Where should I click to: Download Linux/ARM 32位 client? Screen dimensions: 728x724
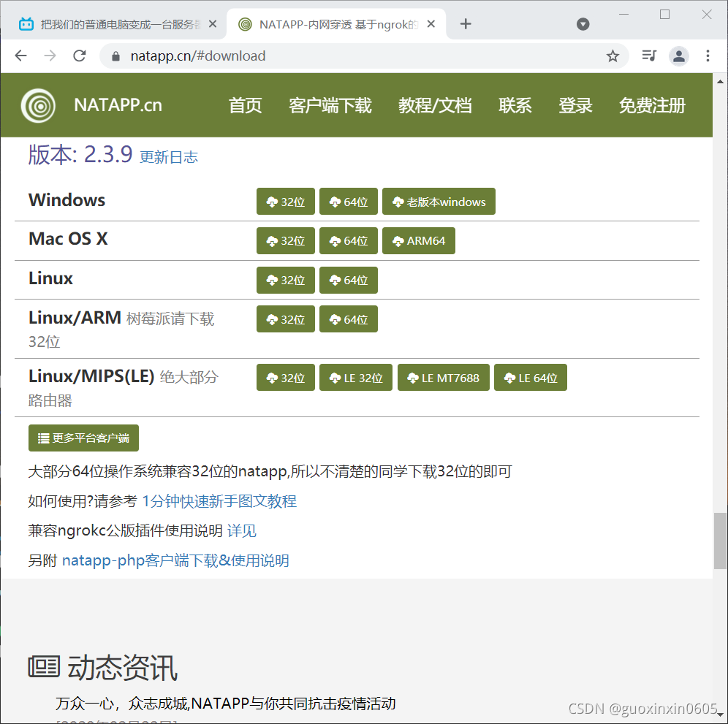(x=286, y=319)
